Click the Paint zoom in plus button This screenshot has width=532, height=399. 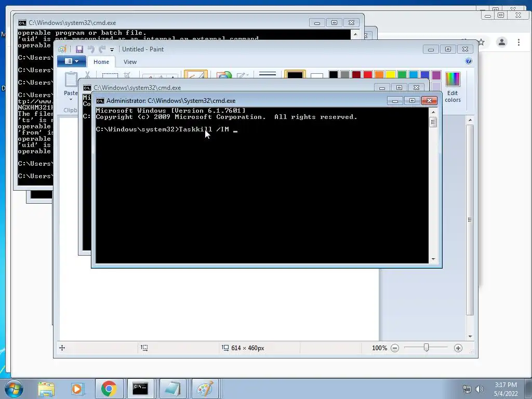[x=458, y=348]
